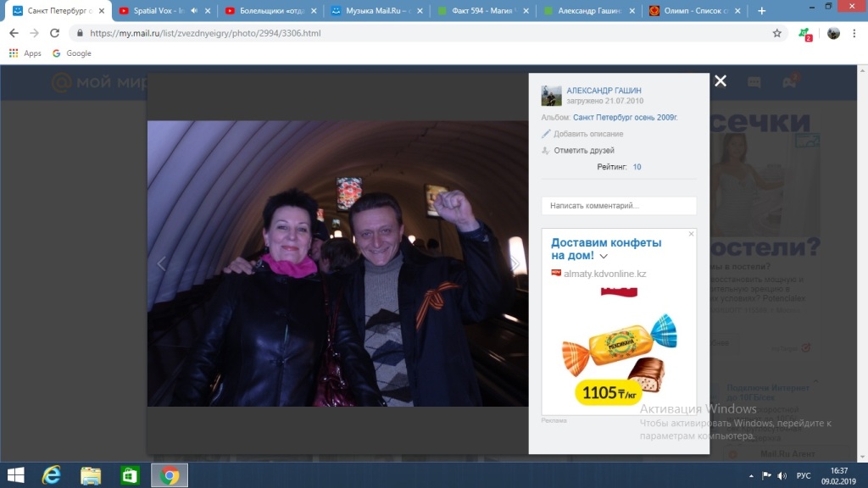
Task: Switch to the Музыка Mail.Ru tab
Action: (x=379, y=10)
